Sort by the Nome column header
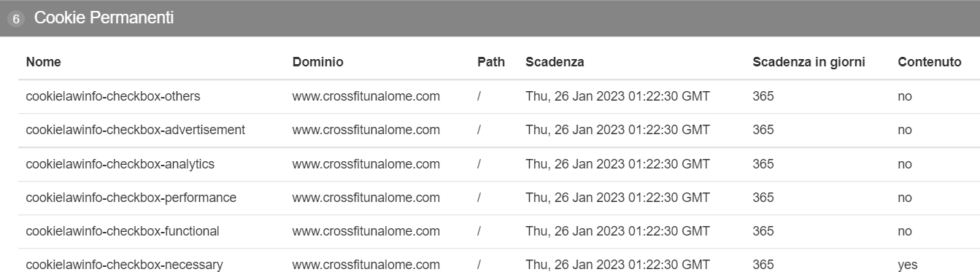 coord(44,62)
